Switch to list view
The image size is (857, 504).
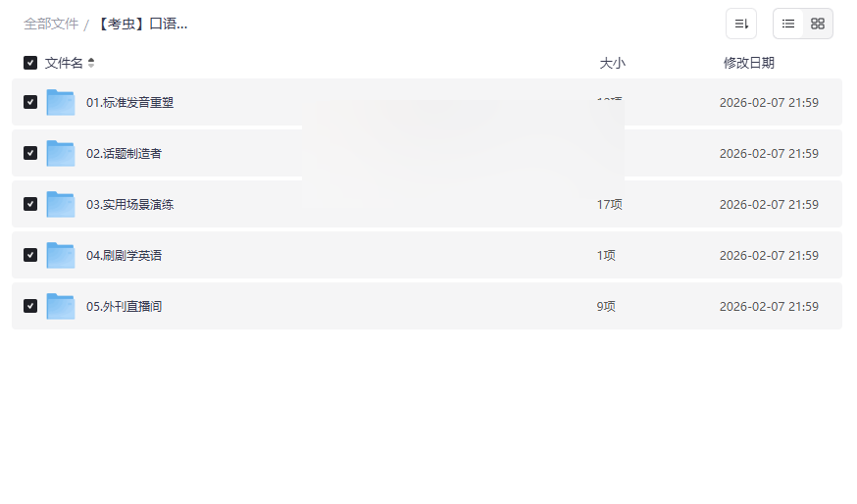pyautogui.click(x=788, y=24)
